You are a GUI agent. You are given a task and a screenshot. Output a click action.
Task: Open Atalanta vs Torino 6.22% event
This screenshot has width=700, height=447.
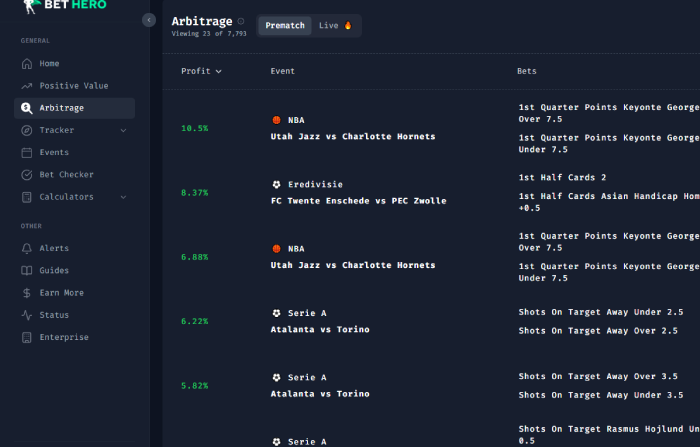click(x=320, y=330)
